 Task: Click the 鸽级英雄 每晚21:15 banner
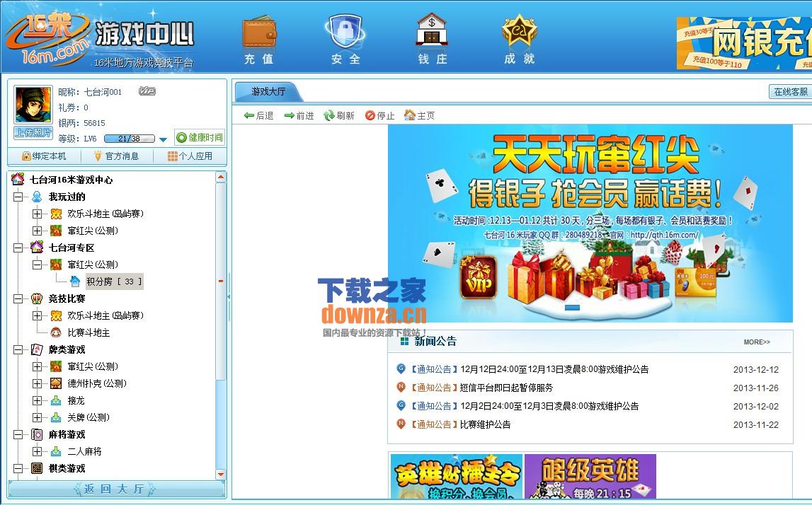coord(590,477)
